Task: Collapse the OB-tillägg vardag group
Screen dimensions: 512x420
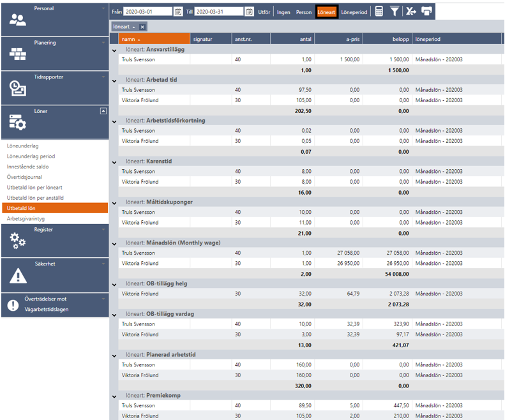Action: pos(114,315)
